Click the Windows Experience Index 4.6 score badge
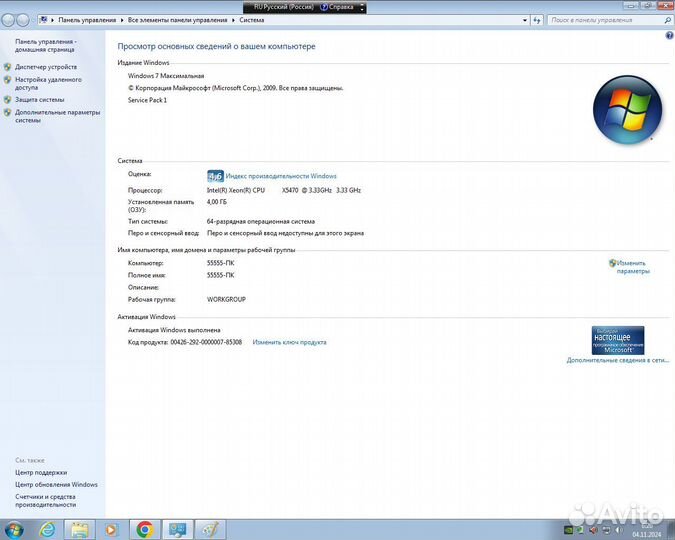The height and width of the screenshot is (540, 675). pyautogui.click(x=215, y=176)
